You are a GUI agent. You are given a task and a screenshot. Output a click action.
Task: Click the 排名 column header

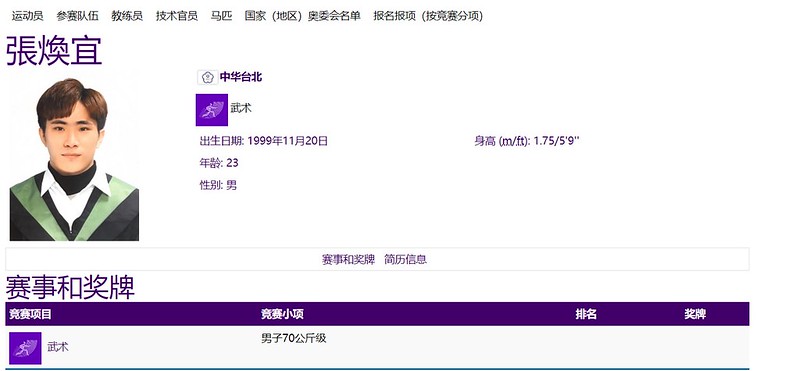pos(586,314)
